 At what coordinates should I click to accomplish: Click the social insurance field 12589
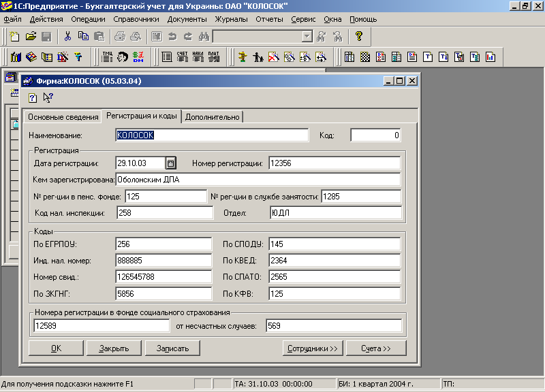(102, 326)
